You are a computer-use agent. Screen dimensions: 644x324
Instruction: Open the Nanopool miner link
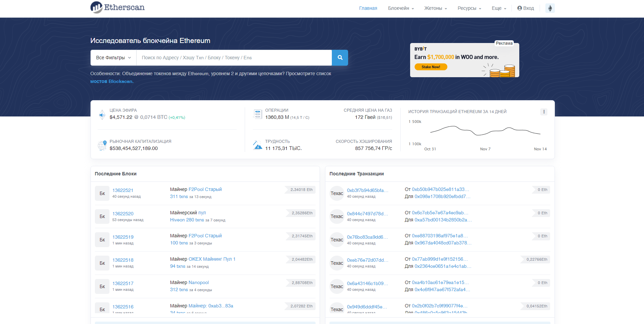click(199, 282)
